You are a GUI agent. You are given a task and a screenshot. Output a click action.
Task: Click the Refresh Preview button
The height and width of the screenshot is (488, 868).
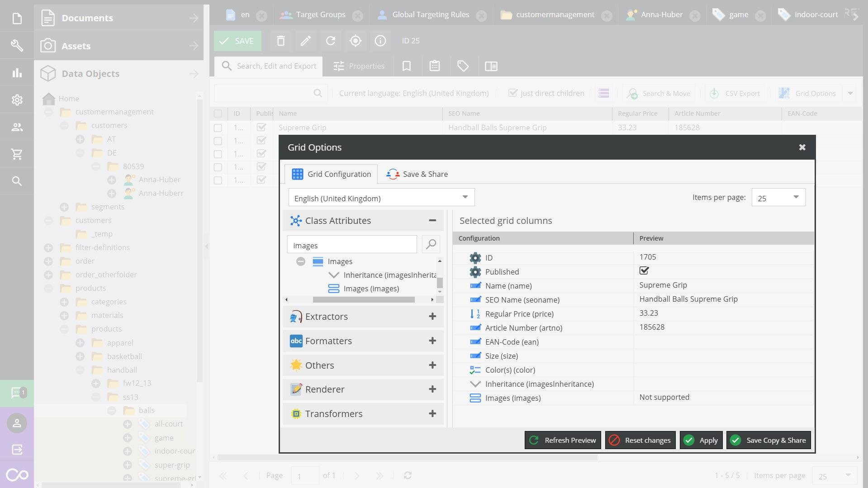563,440
